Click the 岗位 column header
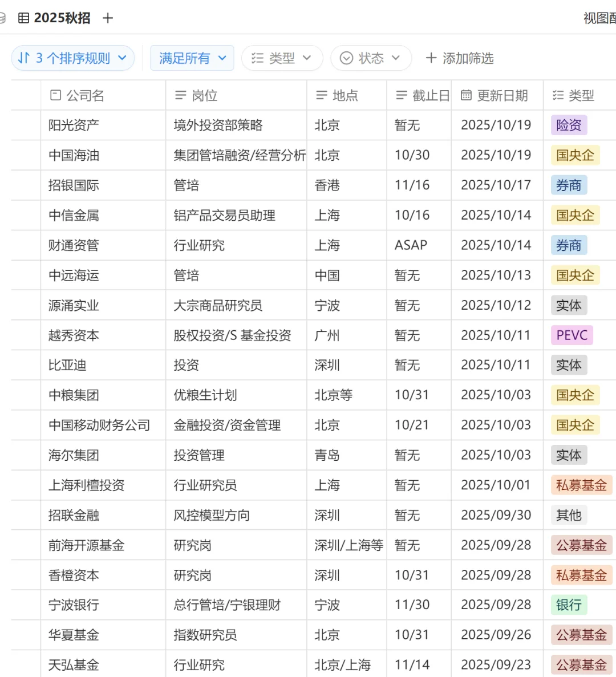Viewport: 616px width, 677px height. (x=236, y=95)
